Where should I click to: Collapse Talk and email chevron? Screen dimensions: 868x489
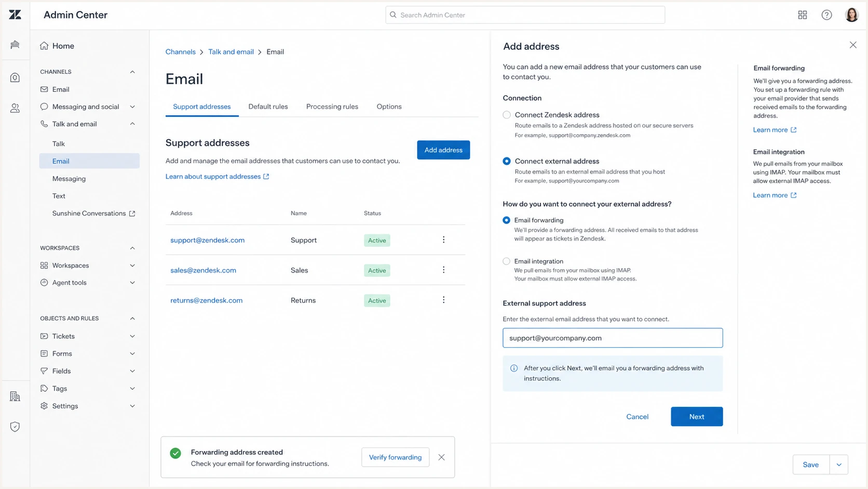[132, 124]
